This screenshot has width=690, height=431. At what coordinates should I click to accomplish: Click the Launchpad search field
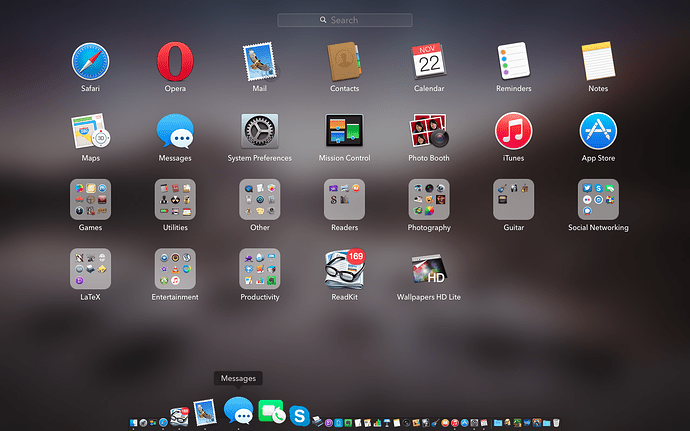click(x=345, y=20)
